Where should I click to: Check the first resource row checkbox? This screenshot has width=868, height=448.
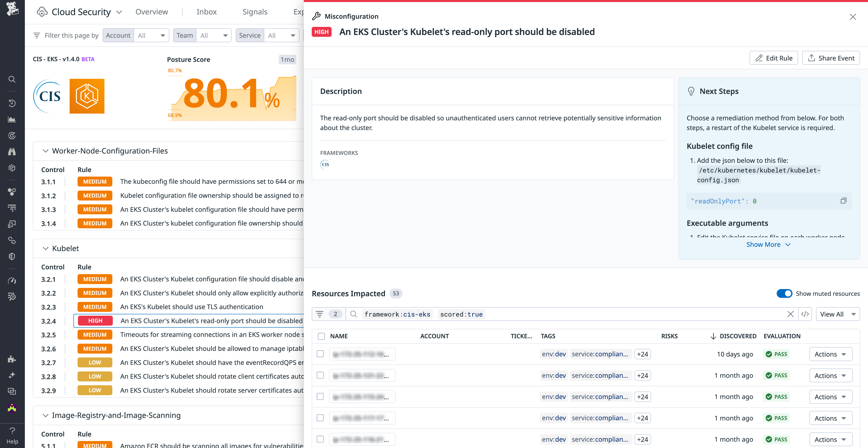(320, 354)
